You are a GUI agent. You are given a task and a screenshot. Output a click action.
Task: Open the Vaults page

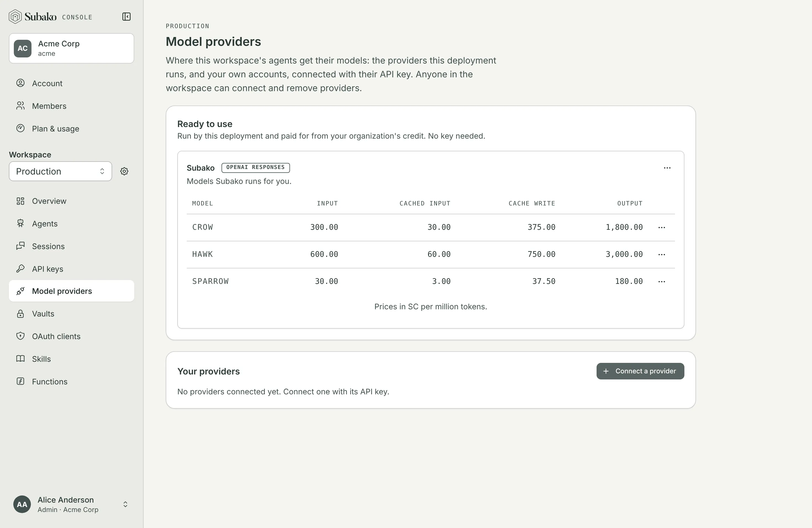[71, 313]
